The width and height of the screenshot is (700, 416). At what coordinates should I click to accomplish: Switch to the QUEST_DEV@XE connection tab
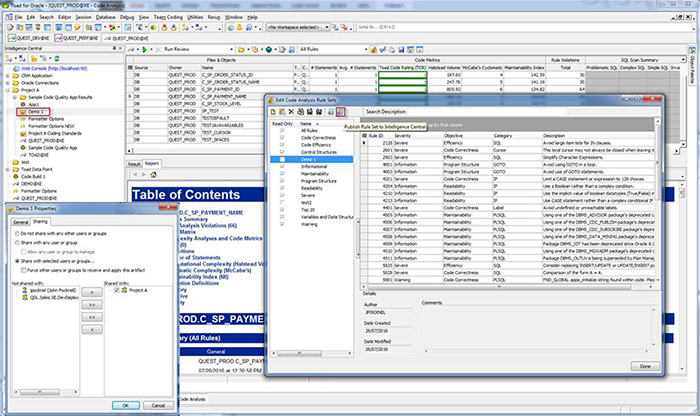click(29, 38)
